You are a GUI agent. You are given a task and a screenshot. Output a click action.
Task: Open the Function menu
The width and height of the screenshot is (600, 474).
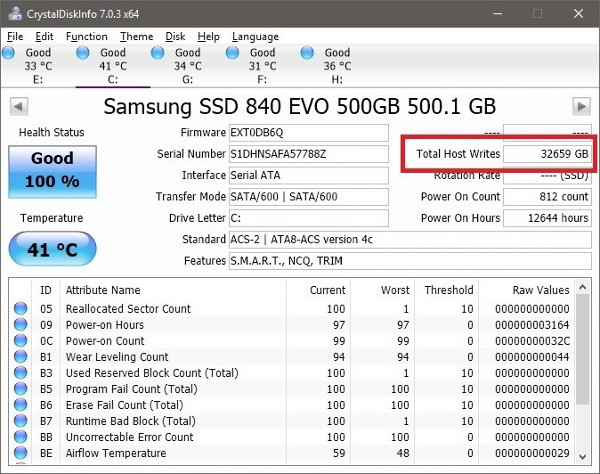[86, 37]
